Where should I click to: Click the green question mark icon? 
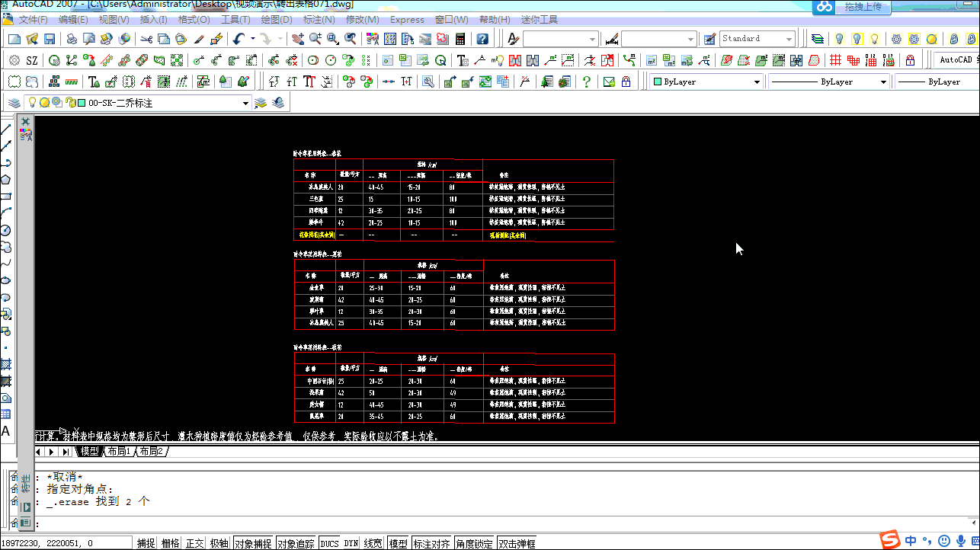587,82
